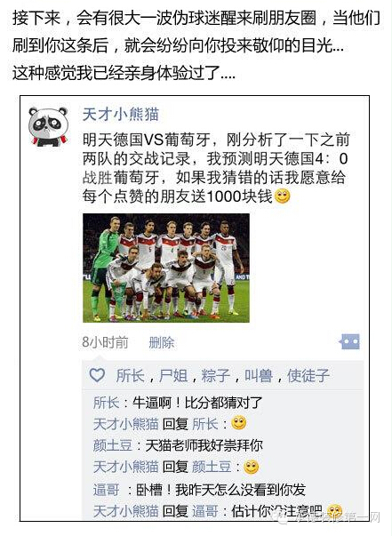
Task: Click smiley emoji after 1000块钱 text
Action: click(x=283, y=196)
